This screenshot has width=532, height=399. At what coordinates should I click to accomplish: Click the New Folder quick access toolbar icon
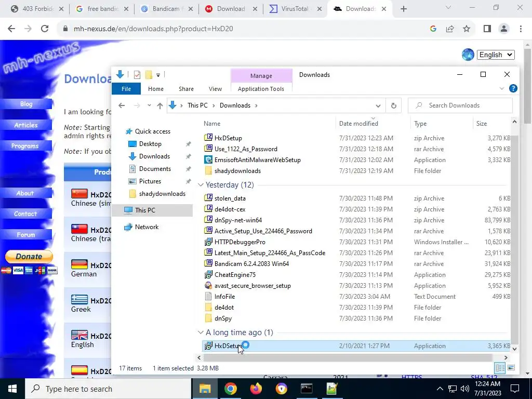(149, 75)
